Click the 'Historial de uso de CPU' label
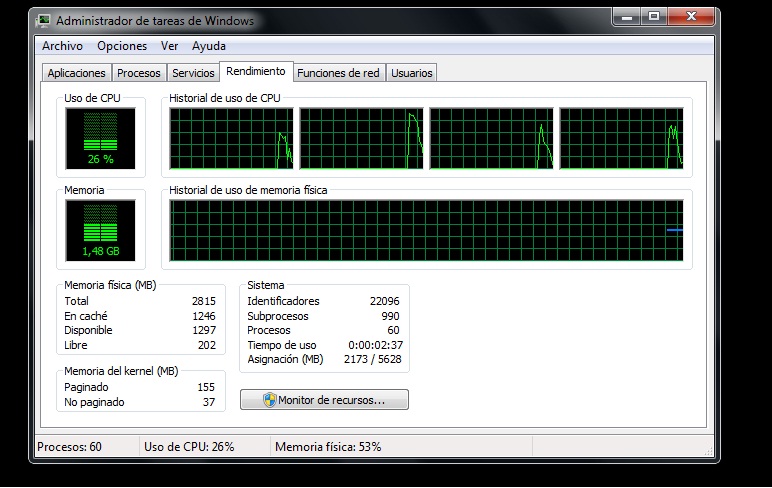The width and height of the screenshot is (772, 488). click(225, 98)
